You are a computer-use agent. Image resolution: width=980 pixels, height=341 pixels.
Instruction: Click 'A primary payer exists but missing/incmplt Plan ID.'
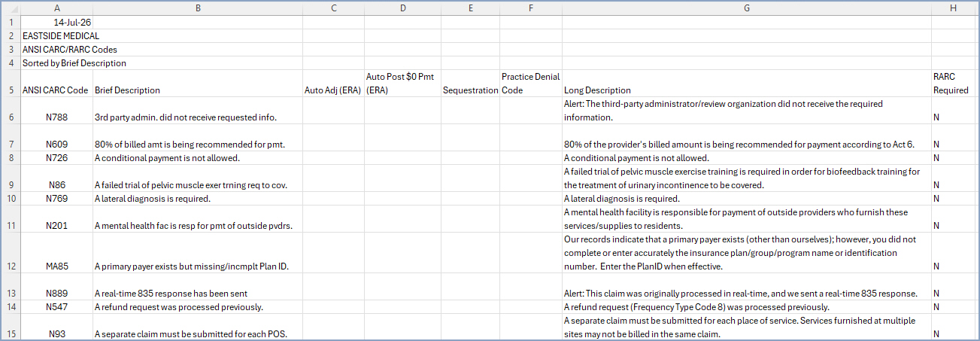pos(198,253)
